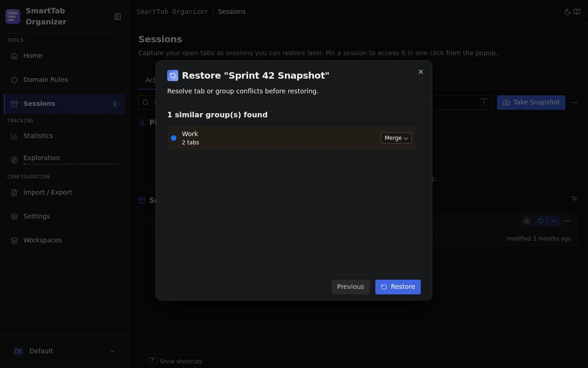Viewport: 588px width, 368px height.
Task: Click the Exploration progress bar
Action: pyautogui.click(x=71, y=164)
